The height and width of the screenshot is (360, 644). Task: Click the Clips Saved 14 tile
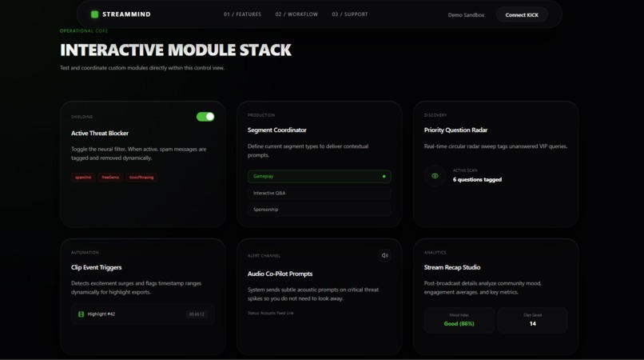(x=533, y=320)
